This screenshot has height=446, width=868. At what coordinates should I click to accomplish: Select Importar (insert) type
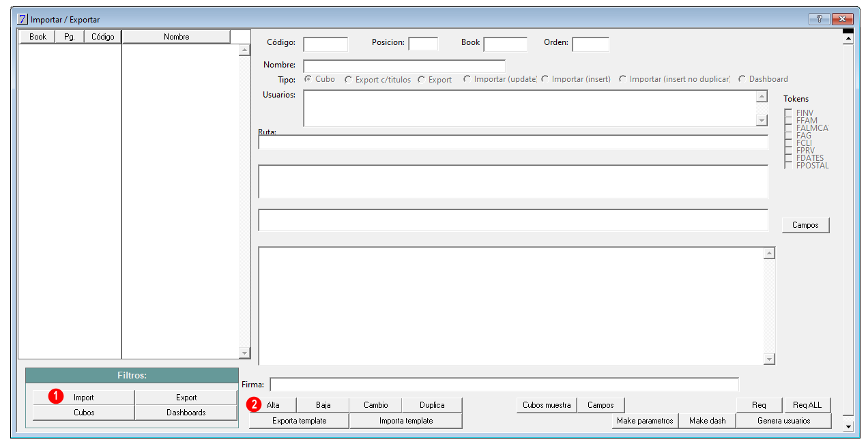545,79
